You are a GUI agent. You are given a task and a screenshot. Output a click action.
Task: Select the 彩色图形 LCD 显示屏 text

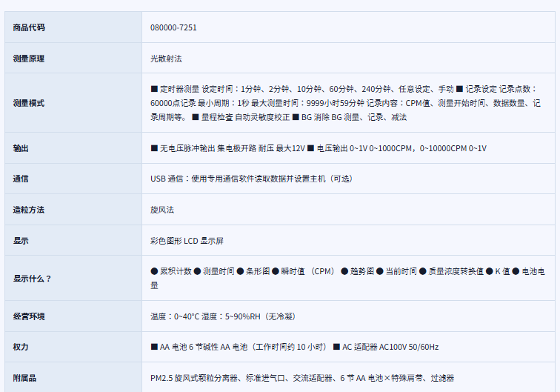point(187,241)
